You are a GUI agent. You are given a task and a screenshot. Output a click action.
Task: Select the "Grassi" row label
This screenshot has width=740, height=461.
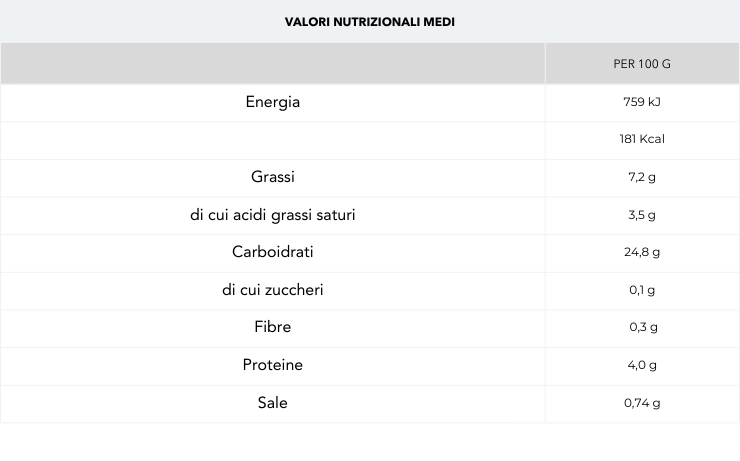pyautogui.click(x=273, y=177)
